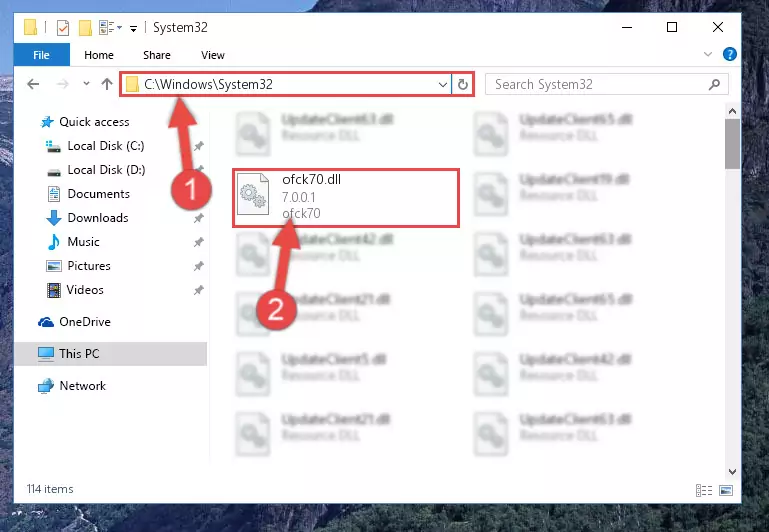Refresh the System32 folder view
Image resolution: width=769 pixels, height=532 pixels.
[462, 84]
